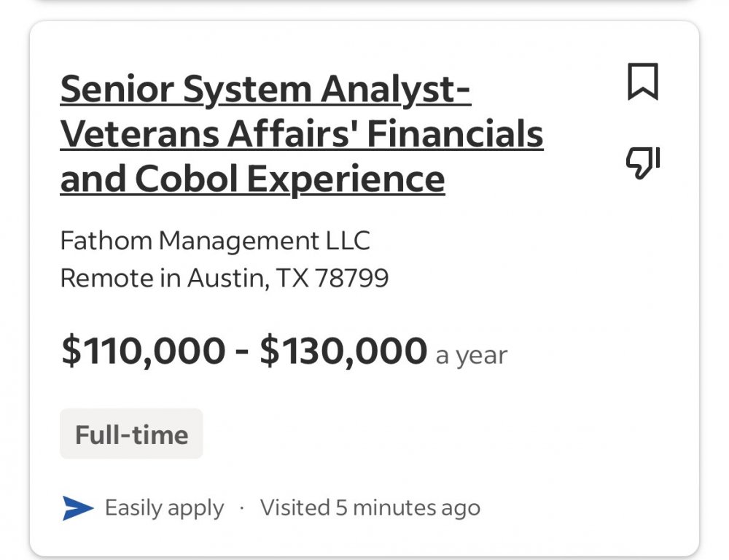Click the Visited 5 minutes ago text

coord(370,507)
